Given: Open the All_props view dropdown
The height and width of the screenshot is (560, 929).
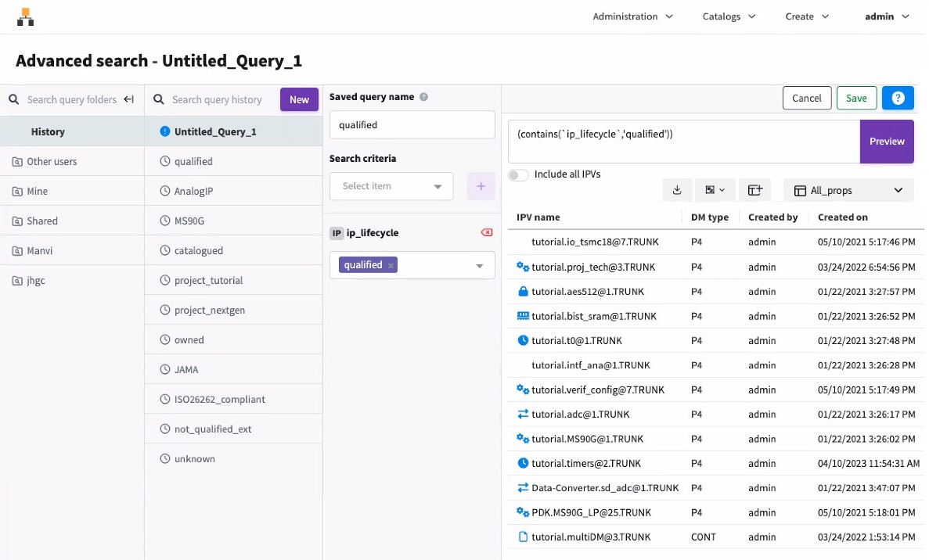Looking at the screenshot, I should (x=848, y=190).
